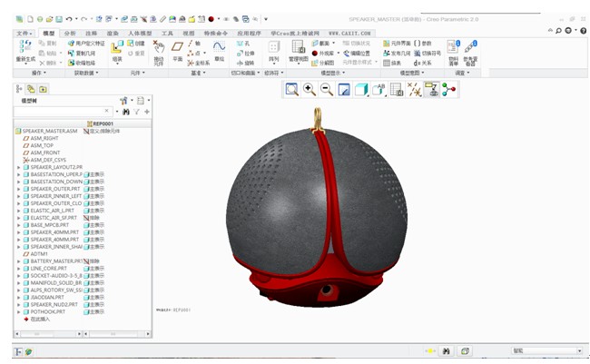
Task: Open the binoculars find tool in model tree
Action: [126, 112]
